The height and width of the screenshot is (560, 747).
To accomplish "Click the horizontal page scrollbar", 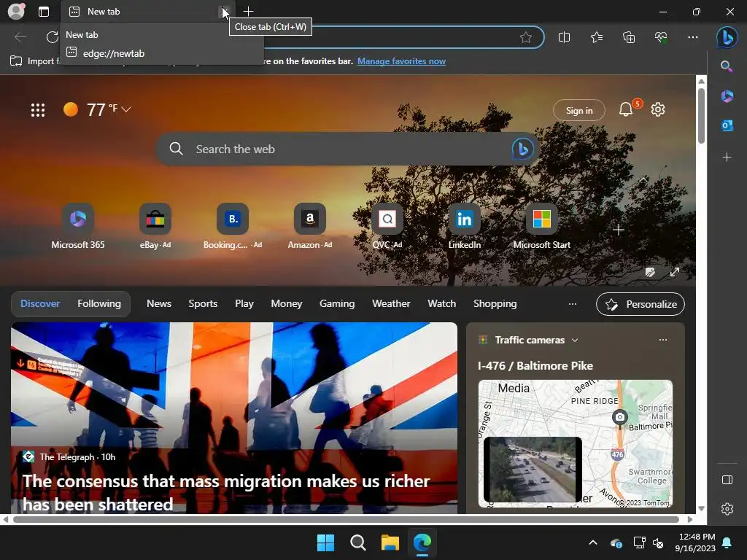I will 346,519.
